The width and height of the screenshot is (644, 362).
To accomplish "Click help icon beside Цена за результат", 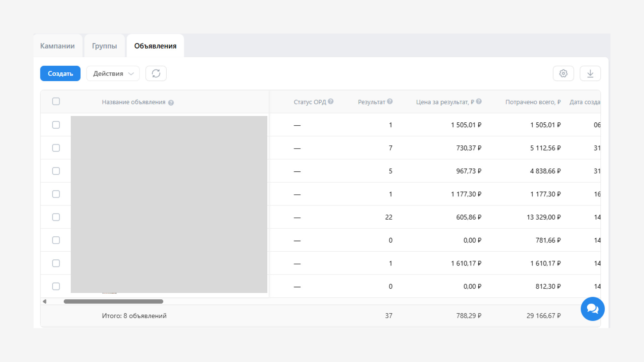I will [x=479, y=102].
